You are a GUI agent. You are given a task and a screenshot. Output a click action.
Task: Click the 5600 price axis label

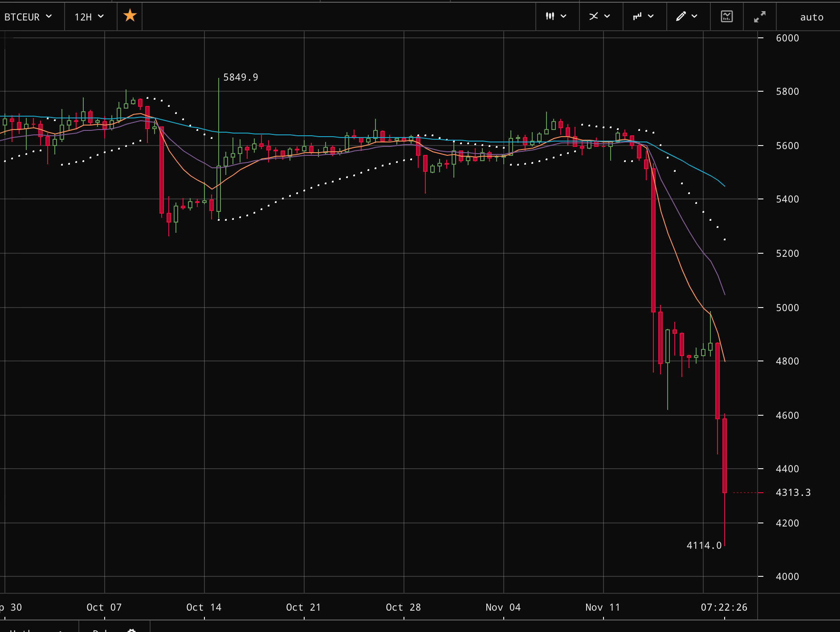point(787,146)
